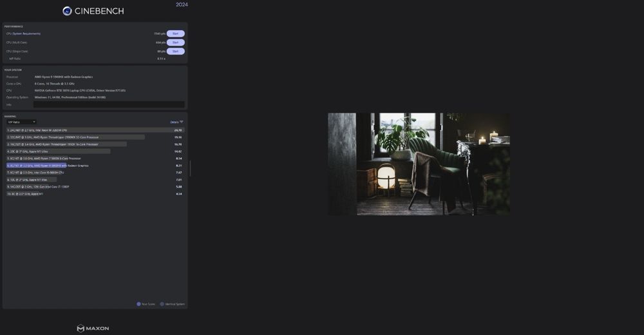Click the MP Ratio 8.31 x value
644x335 pixels.
coord(161,59)
